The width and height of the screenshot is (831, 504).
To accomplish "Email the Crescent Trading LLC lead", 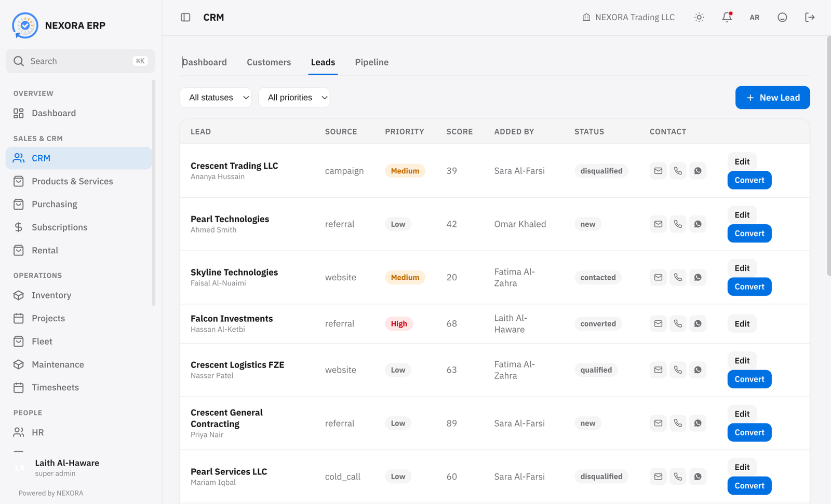I will (x=658, y=171).
